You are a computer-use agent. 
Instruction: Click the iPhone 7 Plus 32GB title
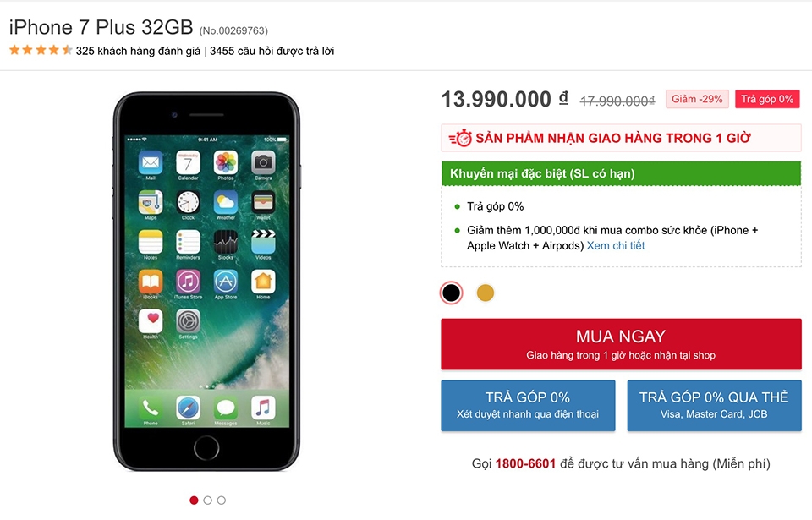tap(101, 27)
